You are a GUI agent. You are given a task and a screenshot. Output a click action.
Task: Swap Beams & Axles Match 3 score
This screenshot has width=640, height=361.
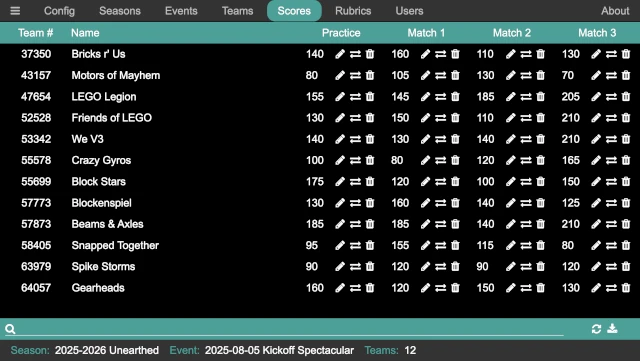tap(611, 224)
